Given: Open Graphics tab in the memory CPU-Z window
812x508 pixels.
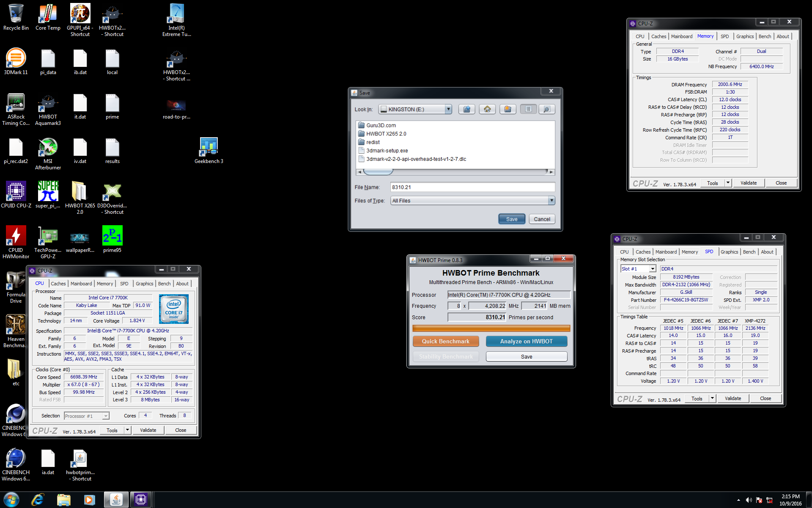Looking at the screenshot, I should click(745, 36).
